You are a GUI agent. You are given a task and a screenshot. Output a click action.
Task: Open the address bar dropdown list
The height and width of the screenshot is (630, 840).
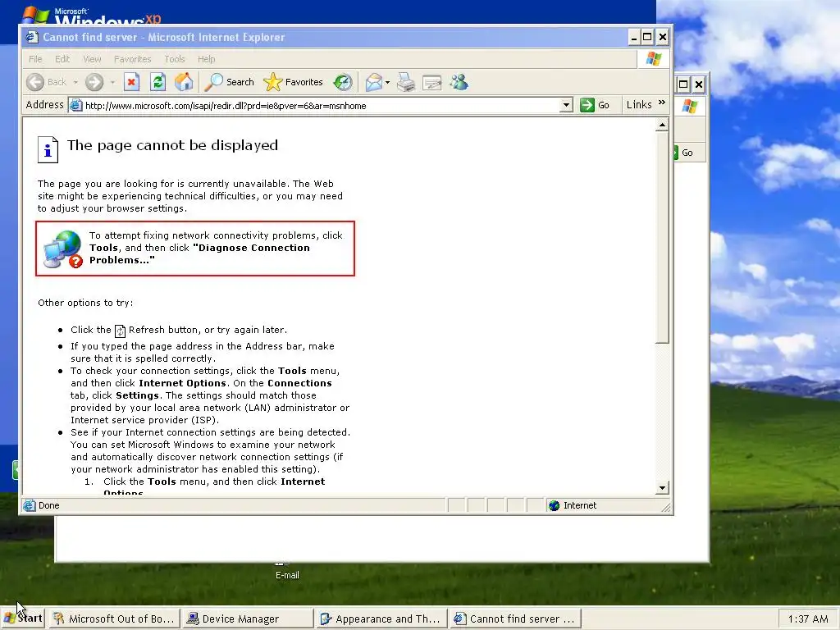tap(566, 105)
